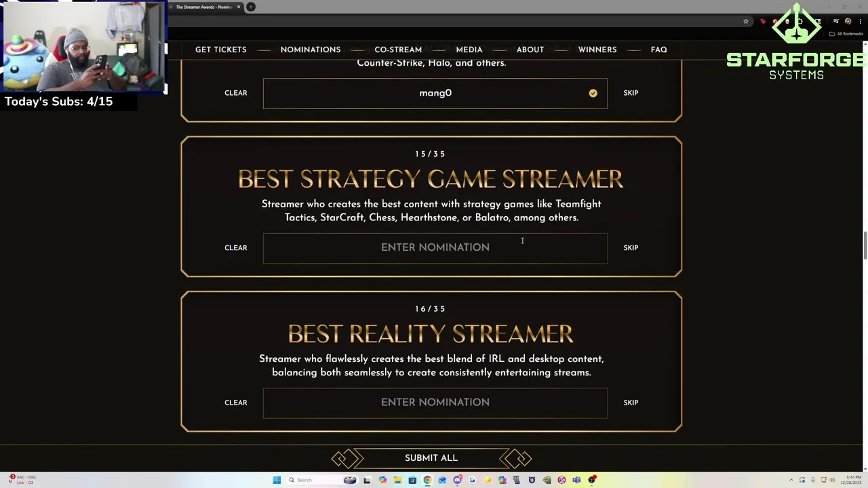Open the Winners nav item
This screenshot has width=868, height=488.
pos(597,49)
